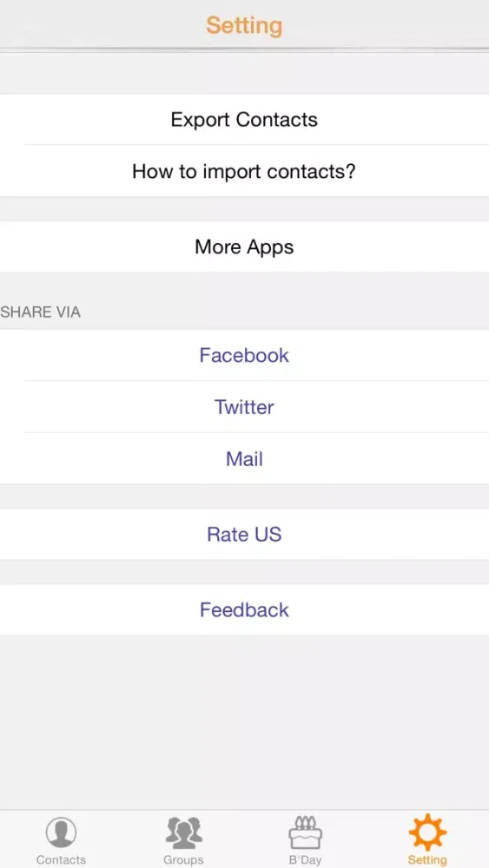Select the Setting tab label
Screen dimensions: 489x868
tap(427, 859)
